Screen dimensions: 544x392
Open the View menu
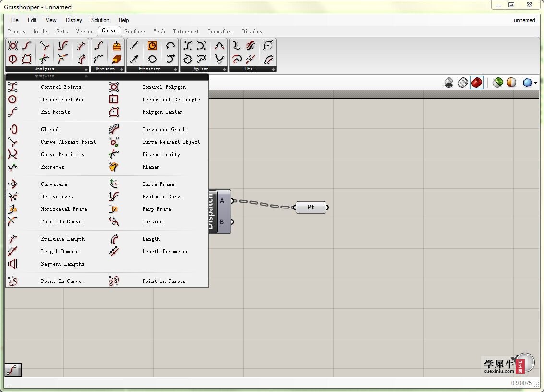50,20
